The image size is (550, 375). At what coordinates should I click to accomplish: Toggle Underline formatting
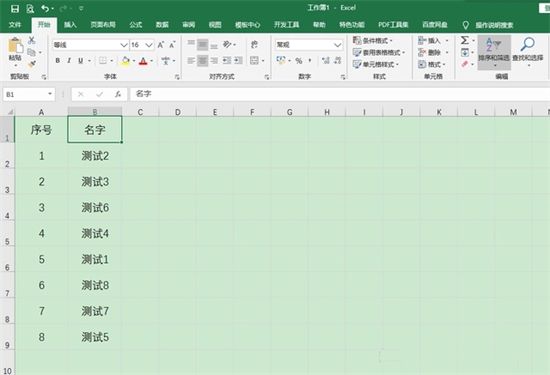click(81, 61)
